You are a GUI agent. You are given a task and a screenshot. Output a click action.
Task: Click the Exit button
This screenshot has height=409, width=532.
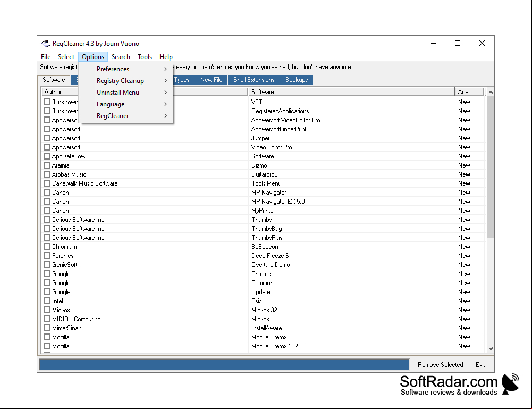point(480,364)
